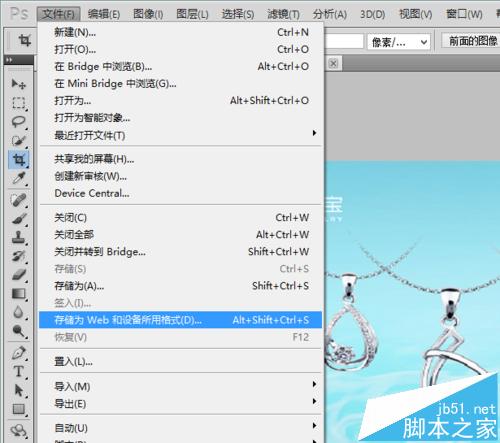Open the 分析(A) menu

click(x=330, y=14)
